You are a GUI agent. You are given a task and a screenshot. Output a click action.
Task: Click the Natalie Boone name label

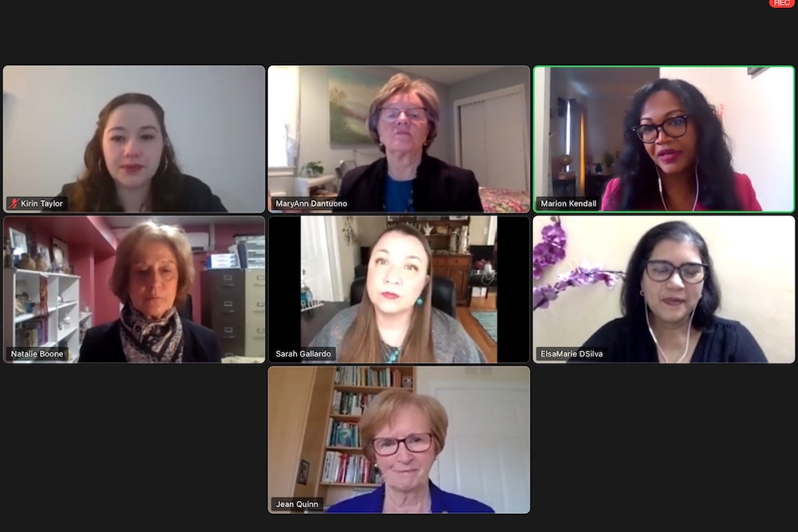pyautogui.click(x=38, y=354)
